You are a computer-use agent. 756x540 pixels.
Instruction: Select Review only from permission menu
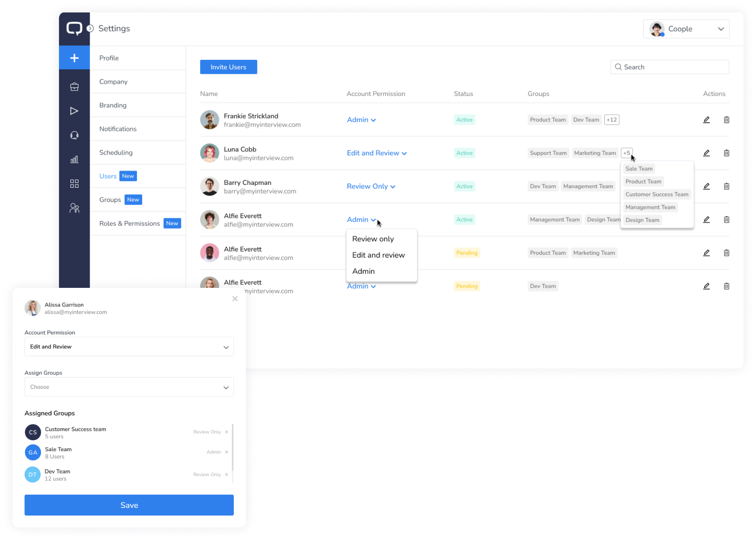tap(373, 239)
